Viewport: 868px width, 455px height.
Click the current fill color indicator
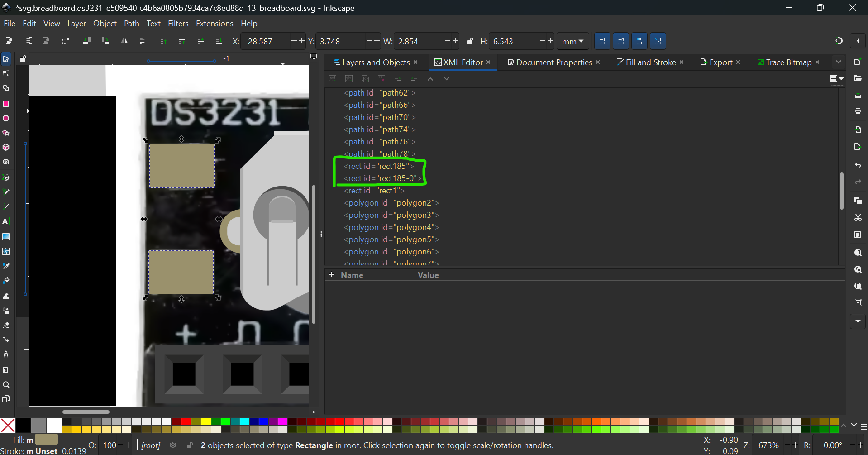tap(47, 439)
